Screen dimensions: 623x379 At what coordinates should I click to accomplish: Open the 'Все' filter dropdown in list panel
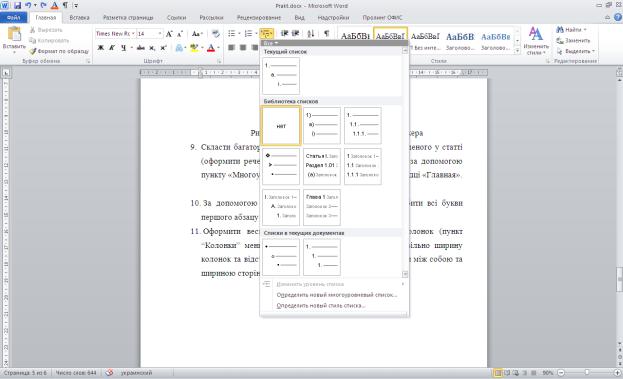[271, 43]
